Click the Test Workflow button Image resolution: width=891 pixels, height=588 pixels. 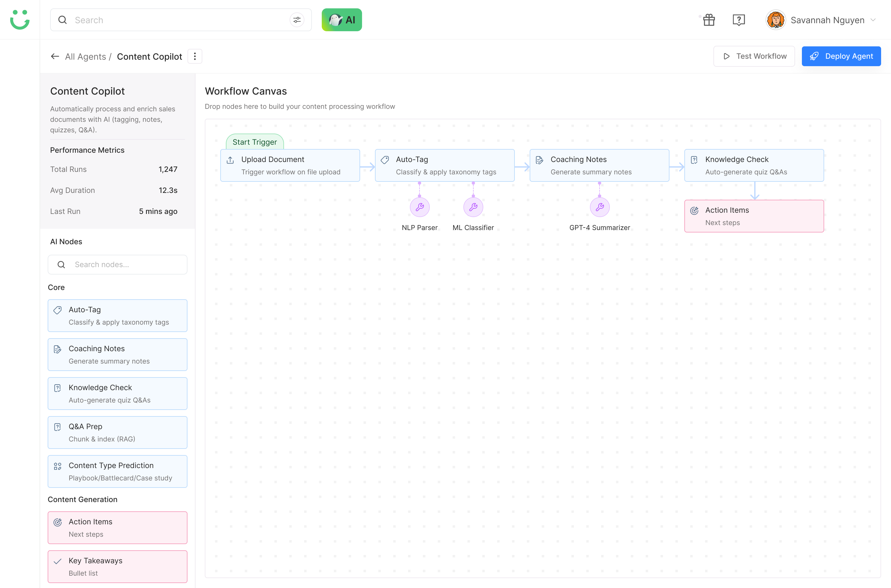click(754, 56)
